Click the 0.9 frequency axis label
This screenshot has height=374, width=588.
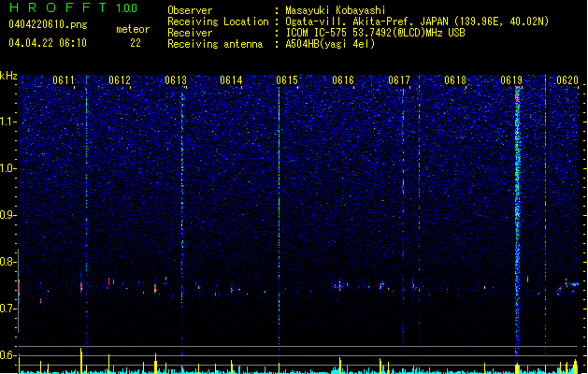(8, 215)
